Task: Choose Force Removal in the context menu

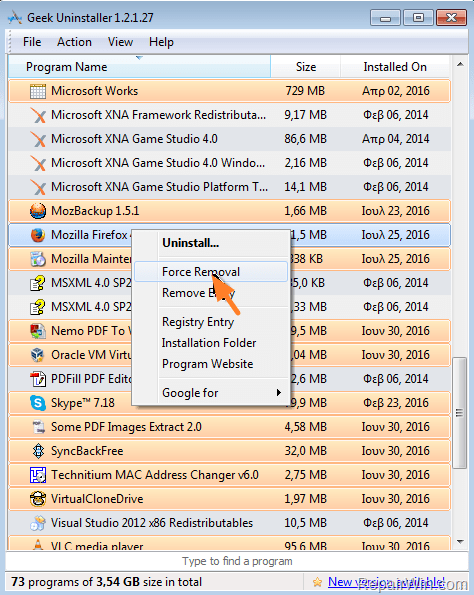Action: [211, 272]
